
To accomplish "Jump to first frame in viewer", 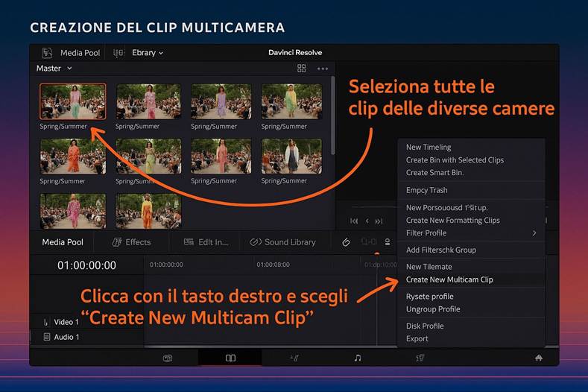I will 354,221.
